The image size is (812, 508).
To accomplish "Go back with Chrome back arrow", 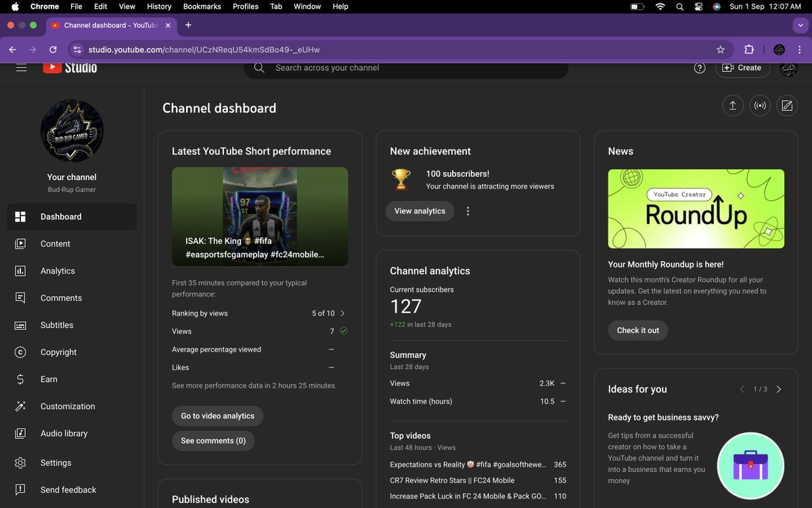I will 12,49.
